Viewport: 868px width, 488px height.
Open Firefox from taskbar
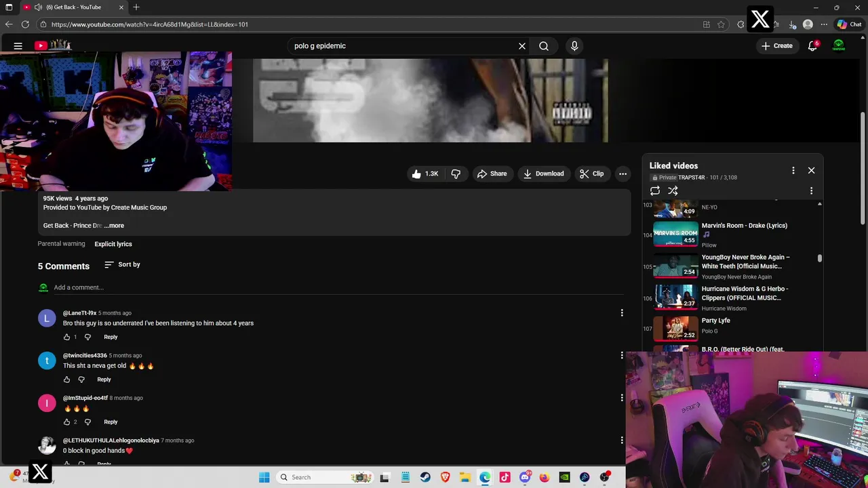tap(545, 477)
